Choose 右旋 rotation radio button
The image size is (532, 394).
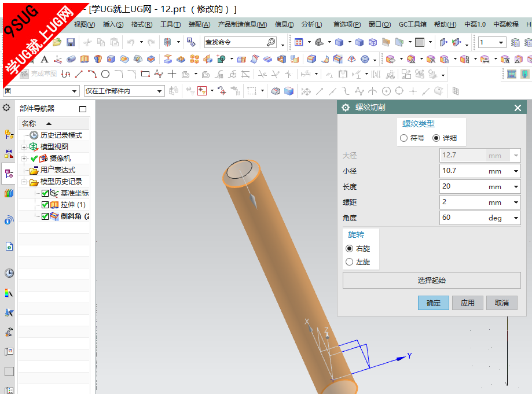(x=350, y=249)
